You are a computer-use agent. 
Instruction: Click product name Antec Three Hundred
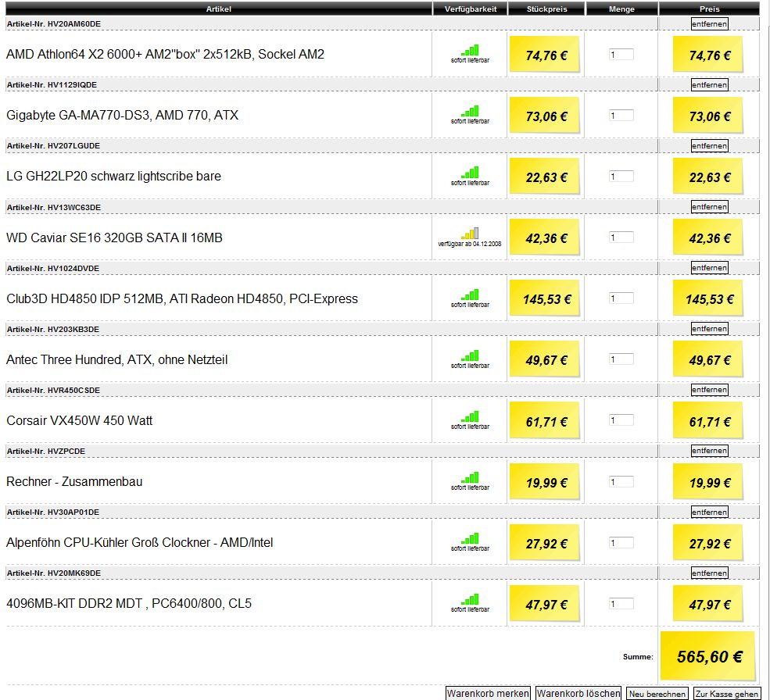(117, 359)
